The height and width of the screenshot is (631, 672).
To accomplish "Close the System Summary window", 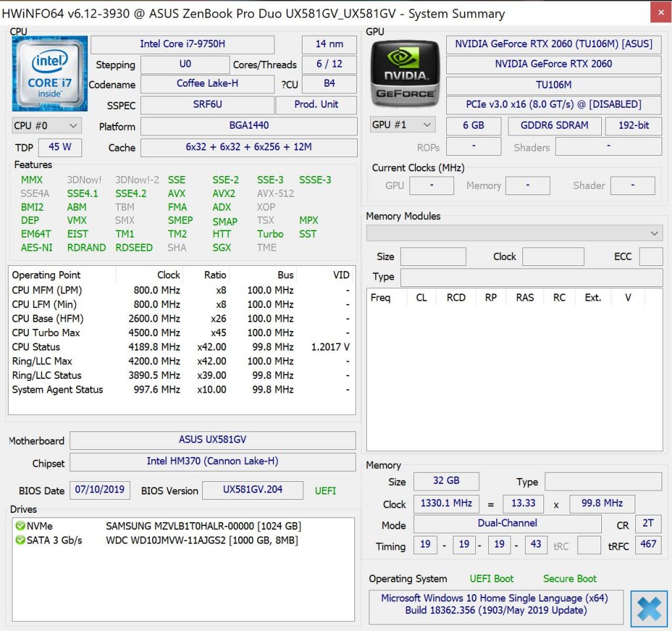I will tap(661, 12).
